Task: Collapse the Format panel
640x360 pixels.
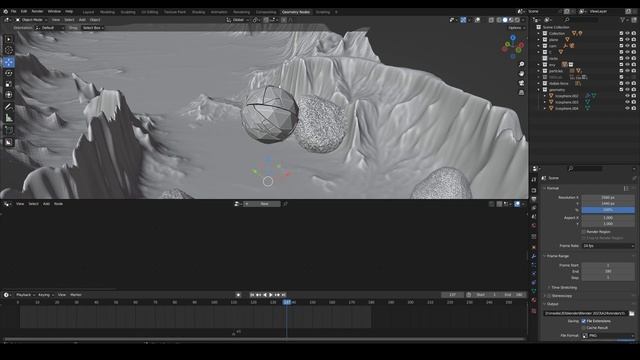Action: 553,188
